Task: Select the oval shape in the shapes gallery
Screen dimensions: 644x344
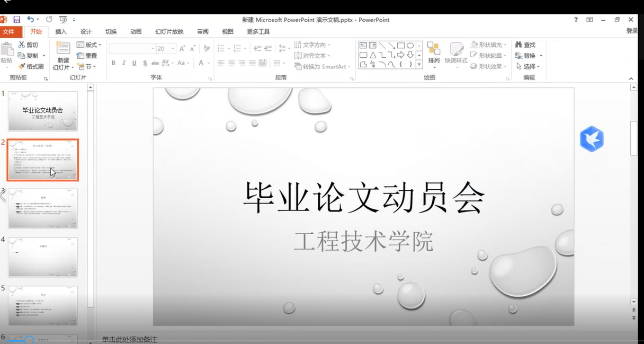Action: click(410, 46)
